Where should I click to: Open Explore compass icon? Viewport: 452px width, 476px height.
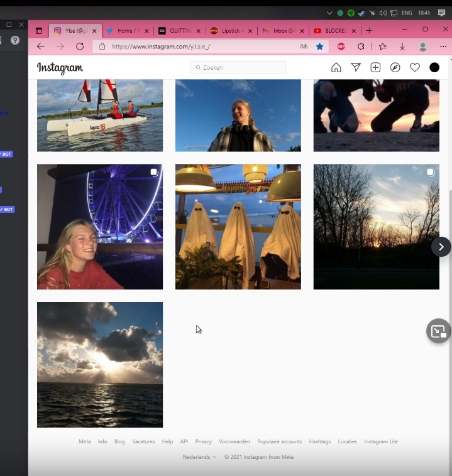395,67
